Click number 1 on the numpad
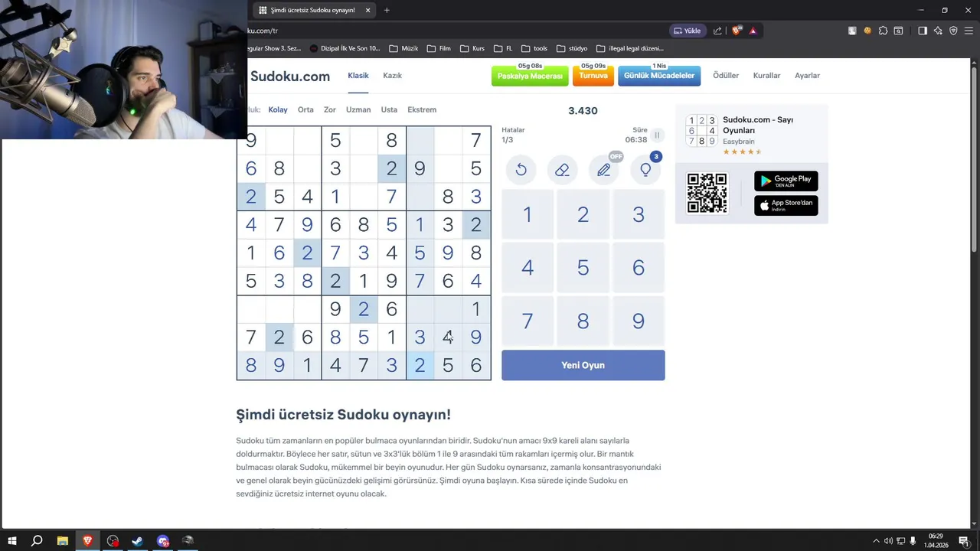 [528, 214]
